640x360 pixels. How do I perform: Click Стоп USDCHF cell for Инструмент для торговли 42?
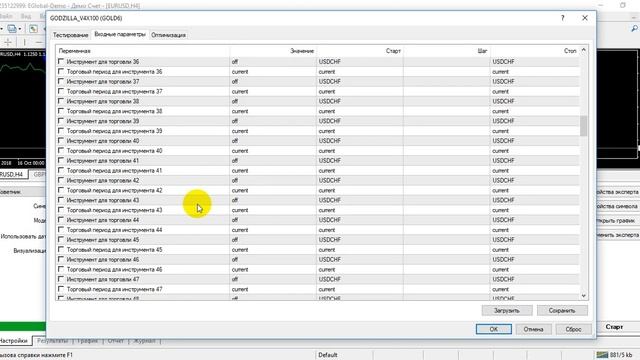[x=534, y=180]
